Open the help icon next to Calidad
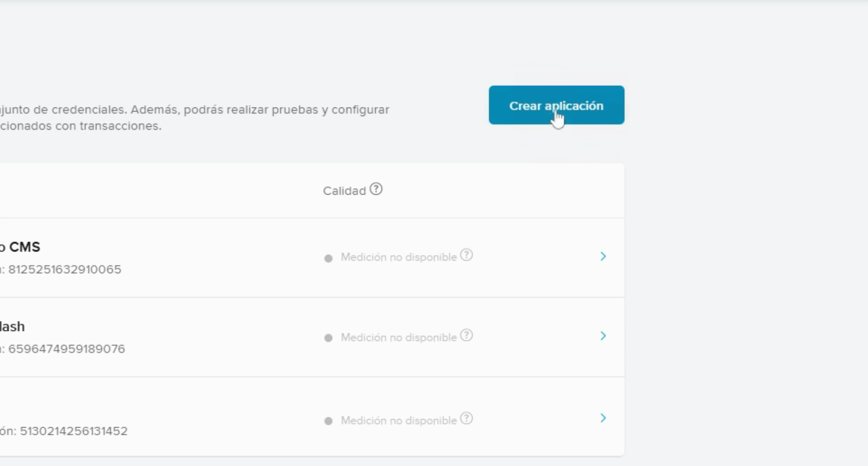The image size is (868, 466). pos(376,189)
